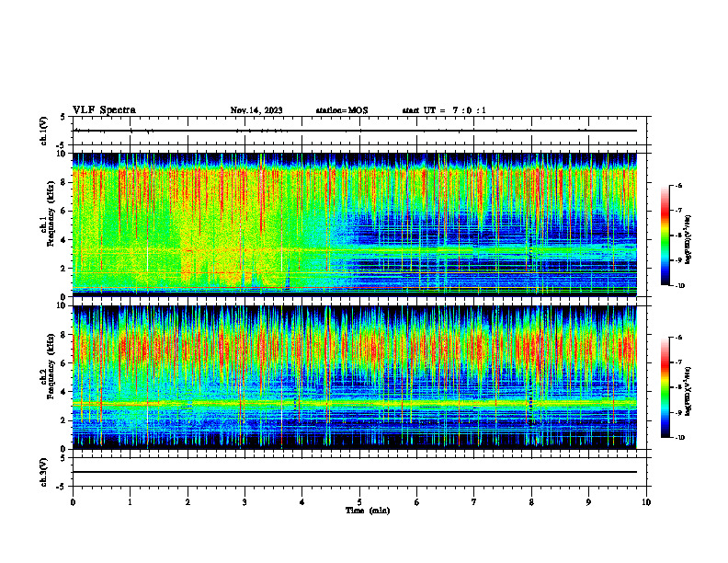The width and height of the screenshot is (728, 563).
Task: Click the time-axis tick label "5"
Action: (359, 502)
